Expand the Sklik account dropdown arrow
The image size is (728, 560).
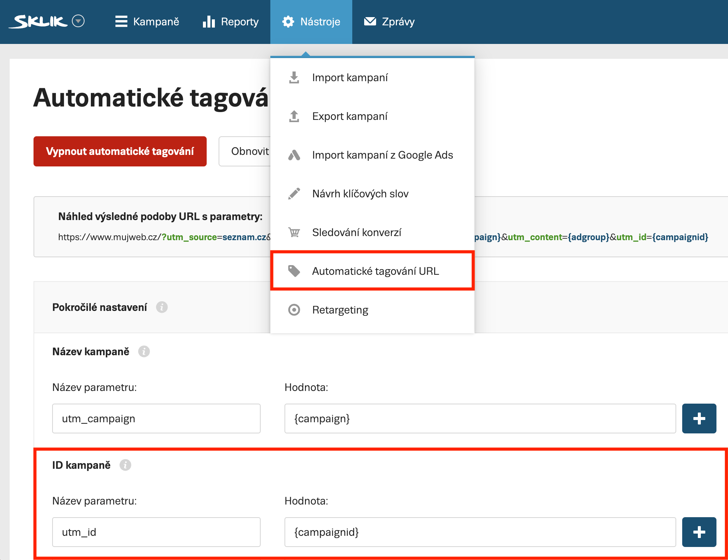pyautogui.click(x=78, y=21)
